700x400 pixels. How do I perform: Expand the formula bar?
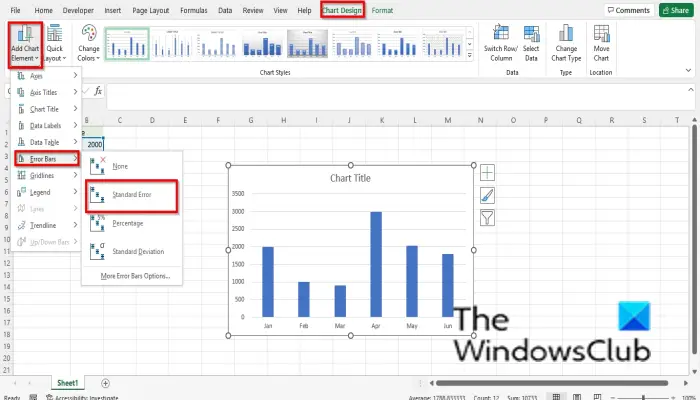[x=691, y=90]
